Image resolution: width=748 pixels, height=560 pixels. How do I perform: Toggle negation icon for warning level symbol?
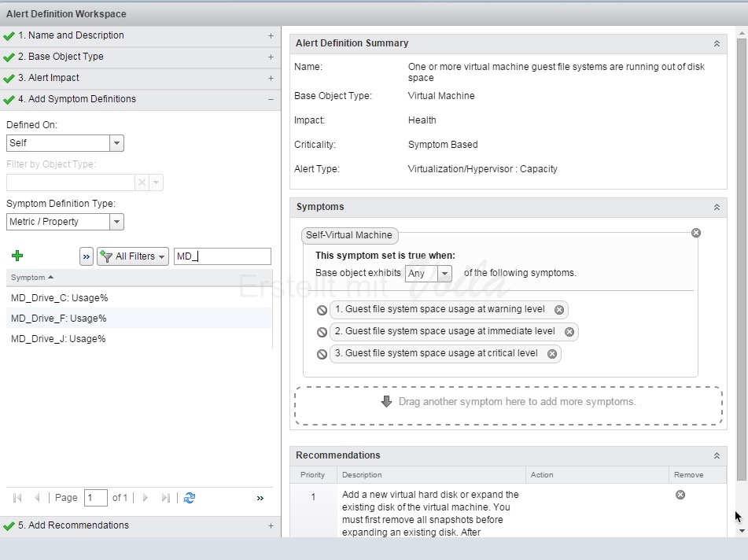(x=322, y=310)
